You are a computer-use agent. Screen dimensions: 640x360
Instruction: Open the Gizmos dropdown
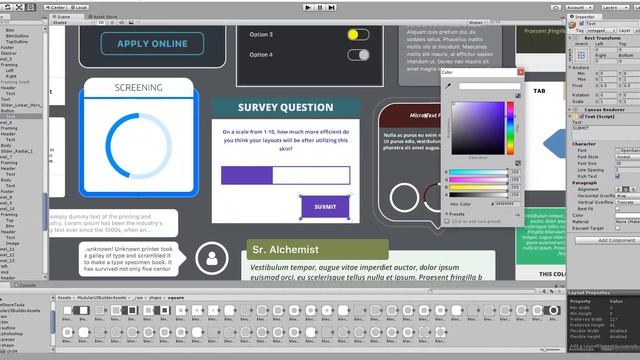(476, 22)
